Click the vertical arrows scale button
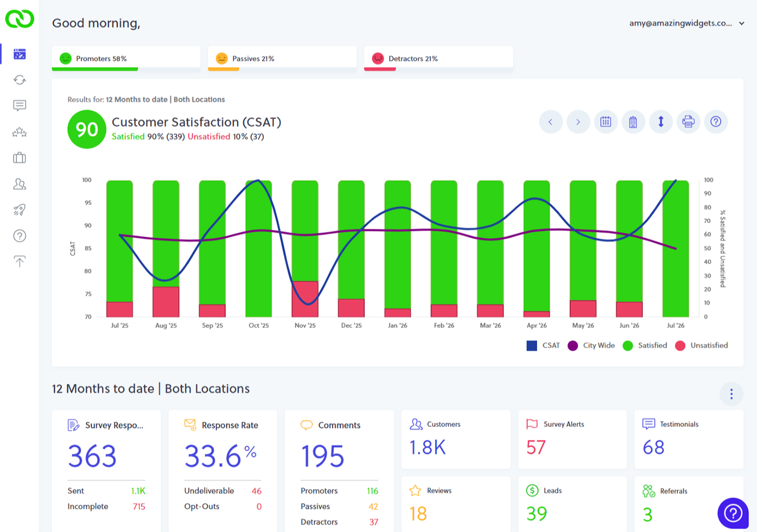The image size is (757, 532). click(660, 121)
